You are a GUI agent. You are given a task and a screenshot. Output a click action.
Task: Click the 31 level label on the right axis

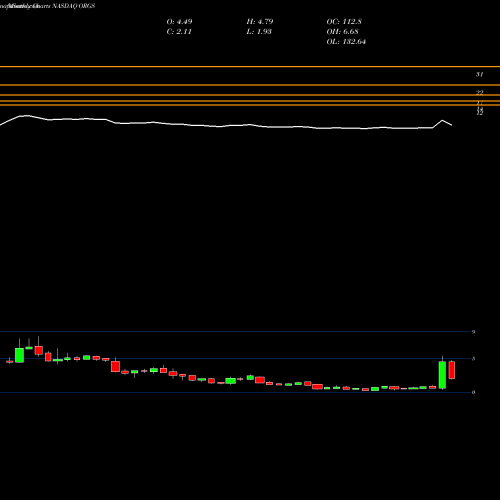pyautogui.click(x=479, y=74)
